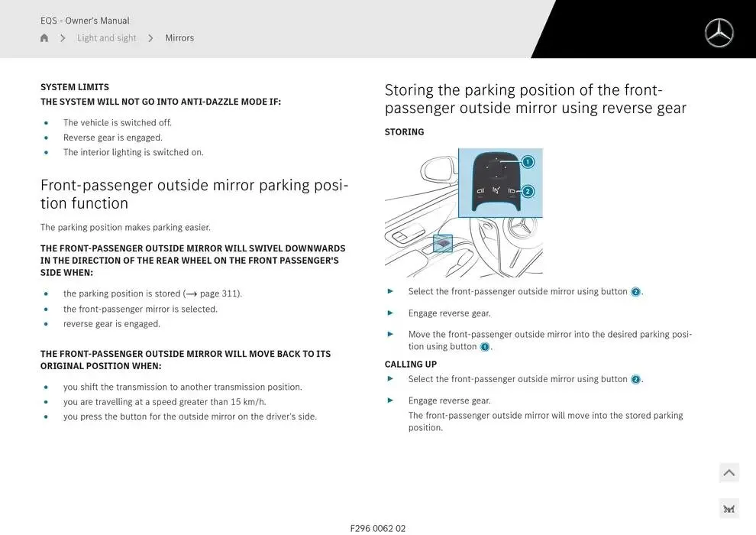Viewport: 756px width, 535px height.
Task: Click the "EQS - Owner's Manual" title
Action: tap(85, 21)
